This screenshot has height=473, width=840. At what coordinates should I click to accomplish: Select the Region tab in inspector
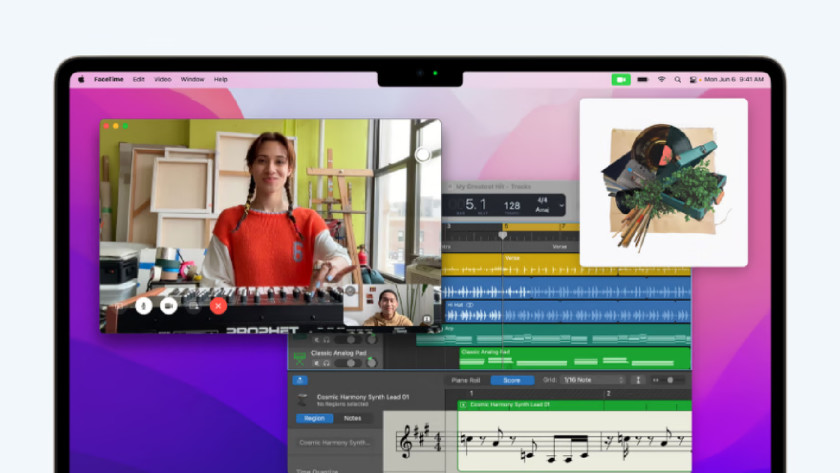314,418
